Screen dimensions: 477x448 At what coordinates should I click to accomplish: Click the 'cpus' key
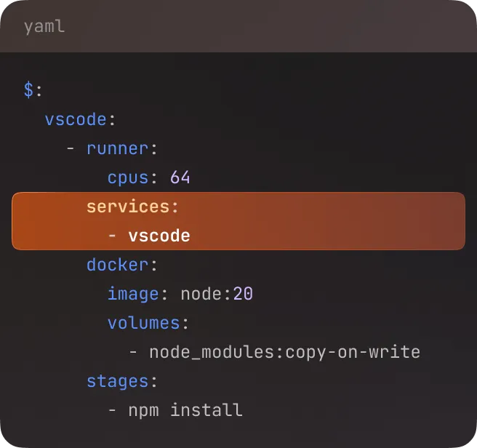[x=128, y=177]
